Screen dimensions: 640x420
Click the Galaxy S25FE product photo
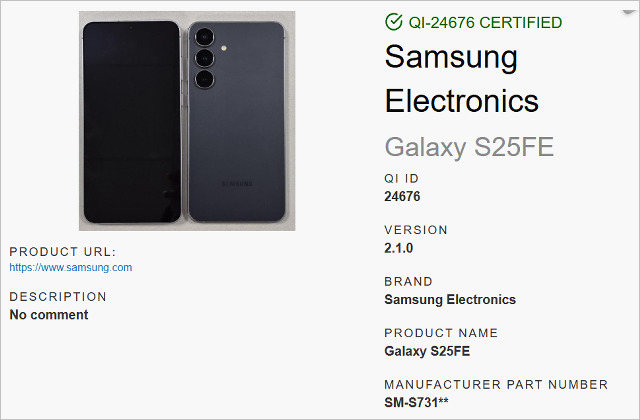point(187,120)
